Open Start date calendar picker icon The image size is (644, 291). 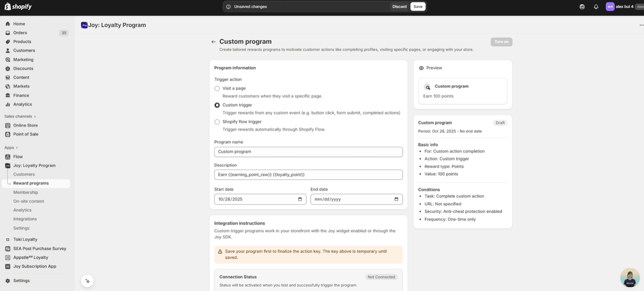[x=300, y=199]
